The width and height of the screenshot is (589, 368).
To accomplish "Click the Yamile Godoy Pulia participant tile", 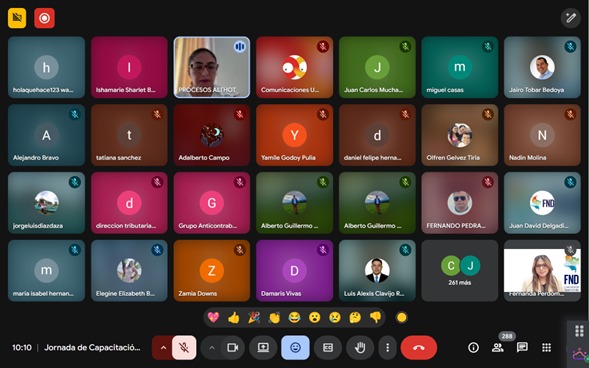I will coord(294,135).
